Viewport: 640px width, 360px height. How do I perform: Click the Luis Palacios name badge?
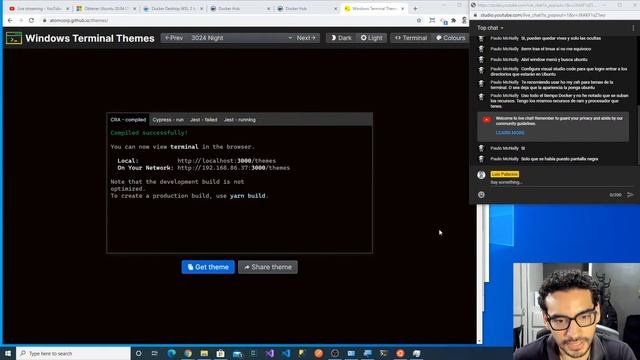point(504,174)
